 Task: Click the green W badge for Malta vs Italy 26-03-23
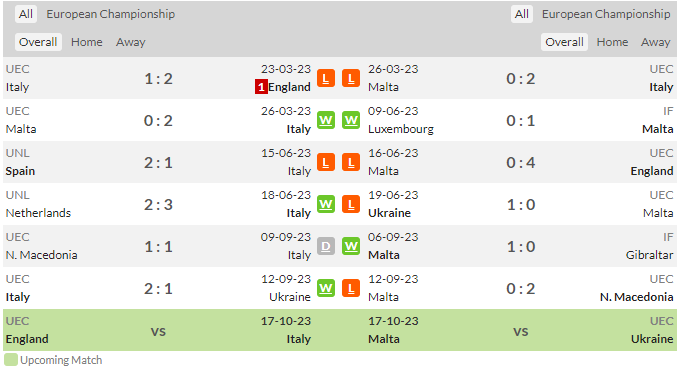[326, 120]
